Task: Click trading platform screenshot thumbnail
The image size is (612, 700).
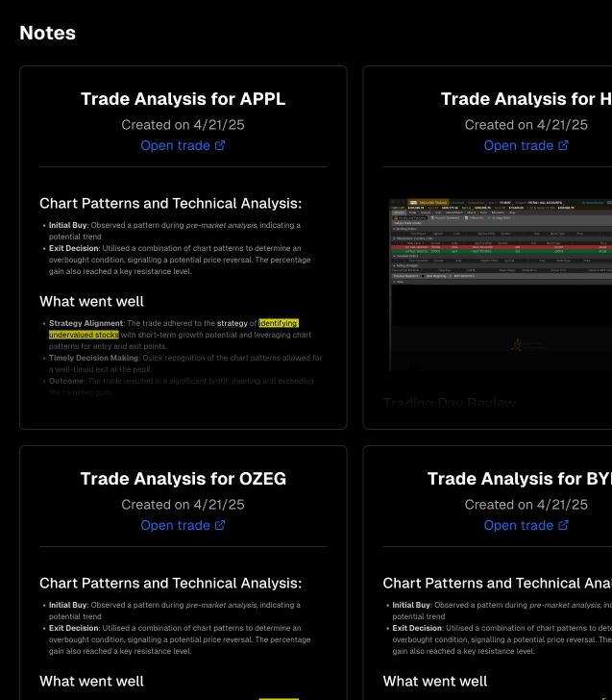Action: pyautogui.click(x=501, y=285)
